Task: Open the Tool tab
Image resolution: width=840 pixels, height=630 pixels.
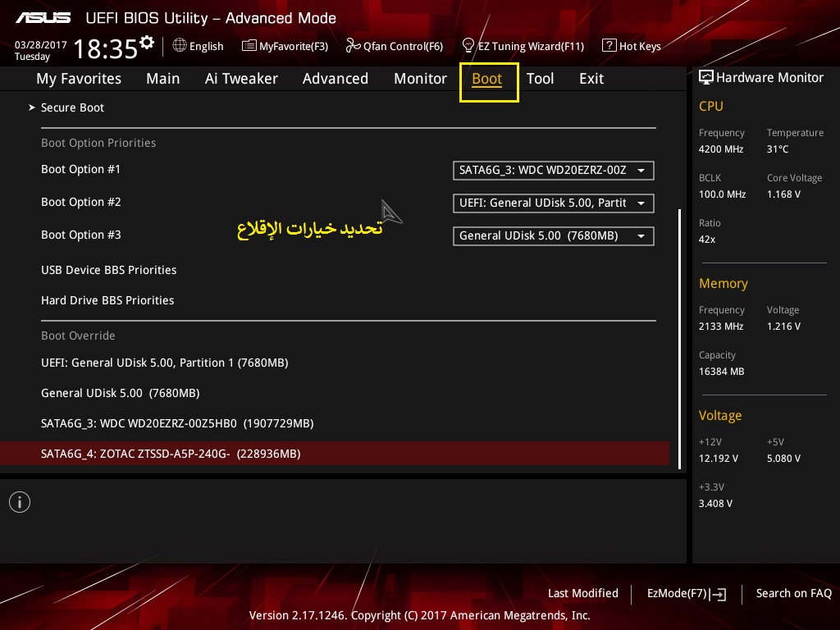Action: (x=540, y=79)
